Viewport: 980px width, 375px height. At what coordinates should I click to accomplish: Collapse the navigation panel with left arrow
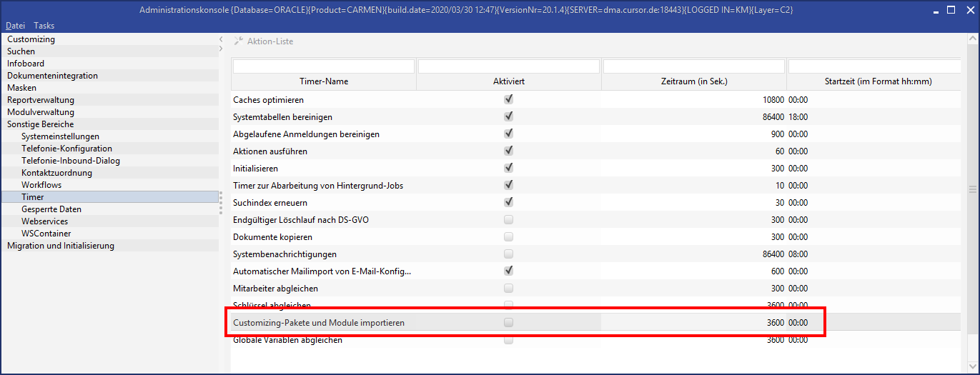point(222,39)
